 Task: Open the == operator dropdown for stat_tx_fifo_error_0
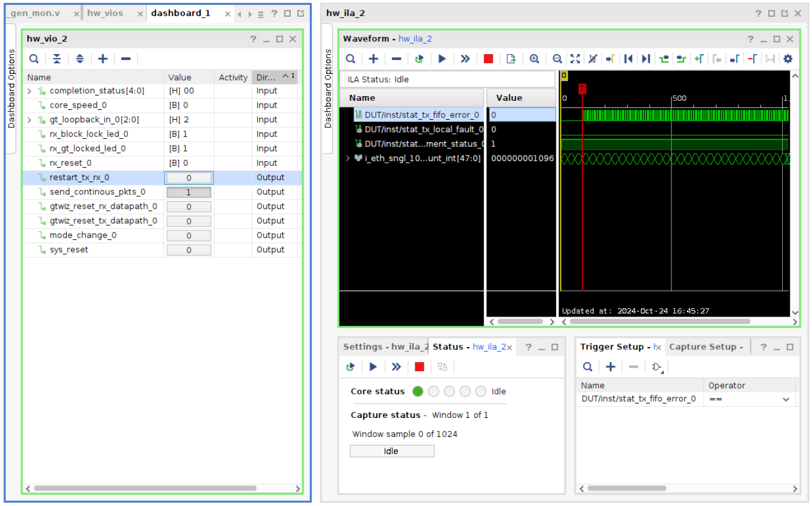coord(786,399)
